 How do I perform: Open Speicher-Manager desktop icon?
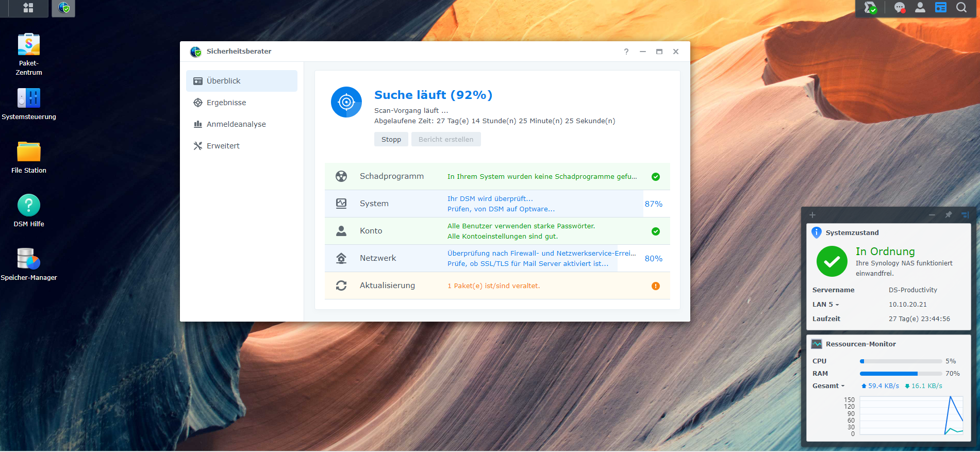click(29, 264)
